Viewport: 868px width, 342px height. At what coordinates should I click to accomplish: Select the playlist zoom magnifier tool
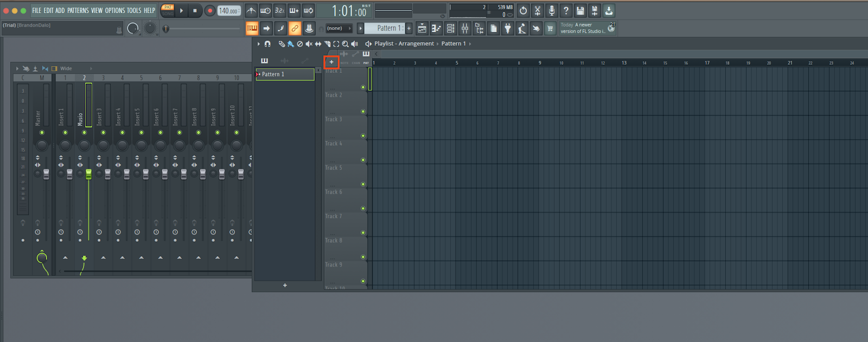(x=345, y=44)
